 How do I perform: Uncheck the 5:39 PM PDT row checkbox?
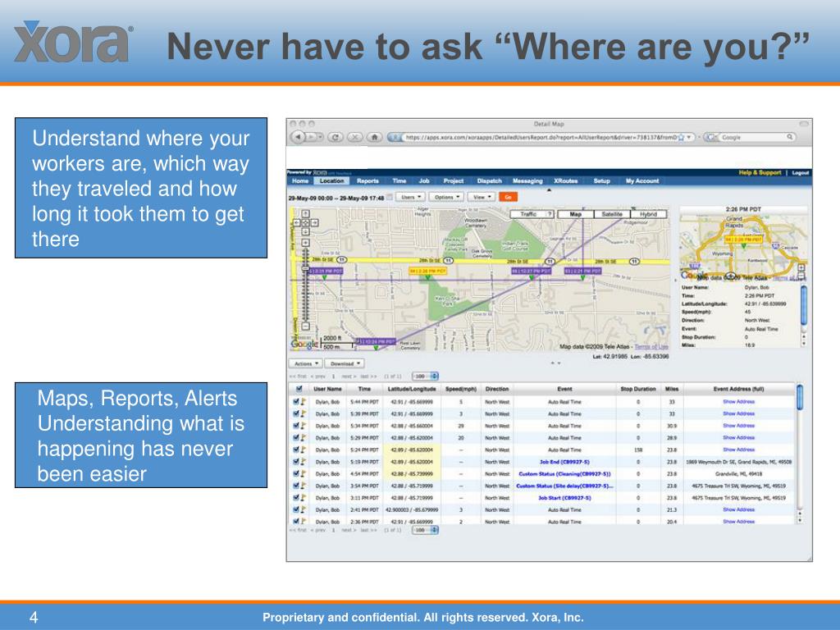point(295,413)
